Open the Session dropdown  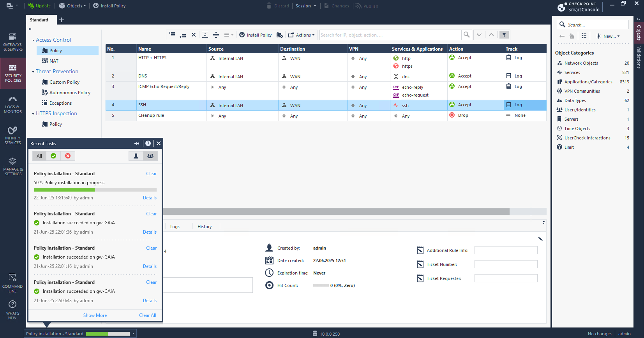point(306,6)
